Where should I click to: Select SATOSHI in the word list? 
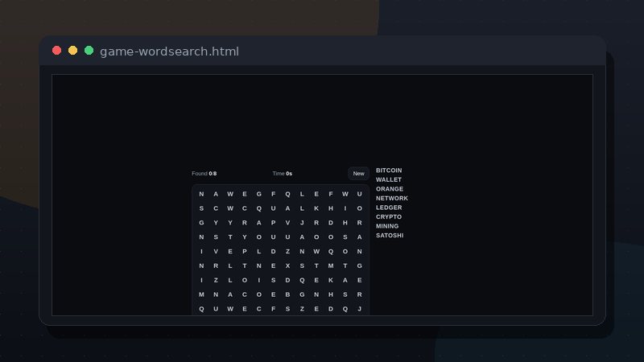tap(390, 236)
